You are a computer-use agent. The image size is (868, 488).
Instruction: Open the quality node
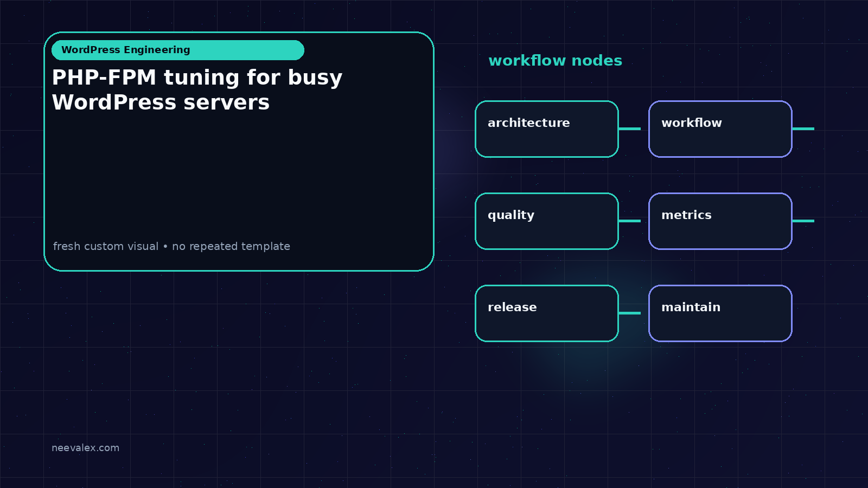547,221
